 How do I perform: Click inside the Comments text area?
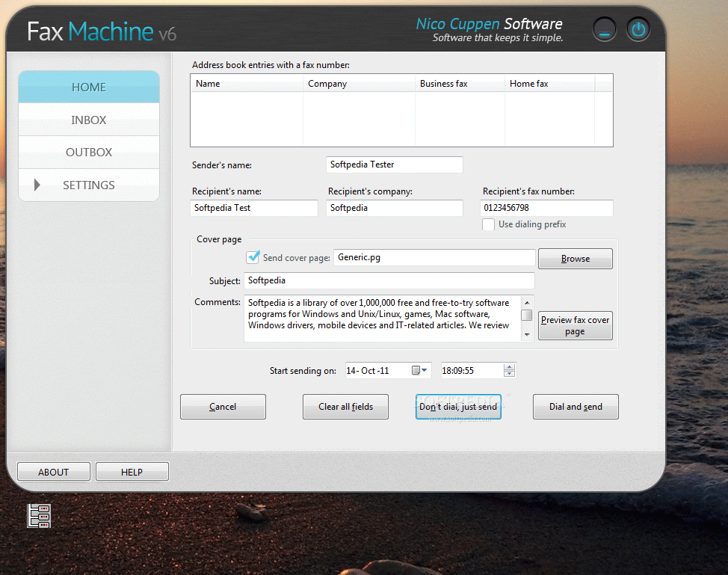click(x=382, y=319)
